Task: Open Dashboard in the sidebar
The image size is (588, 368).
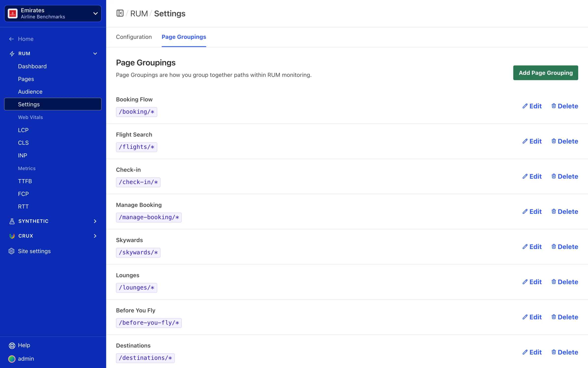Action: point(32,66)
